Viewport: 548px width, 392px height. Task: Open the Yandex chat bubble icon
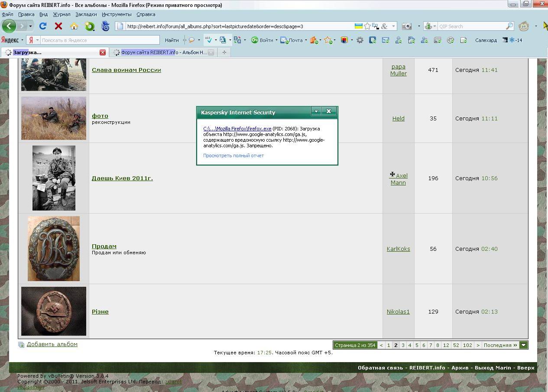pos(191,40)
